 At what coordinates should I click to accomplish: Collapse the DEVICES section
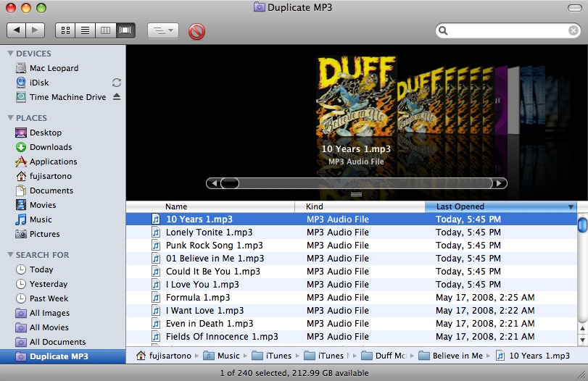tap(10, 54)
